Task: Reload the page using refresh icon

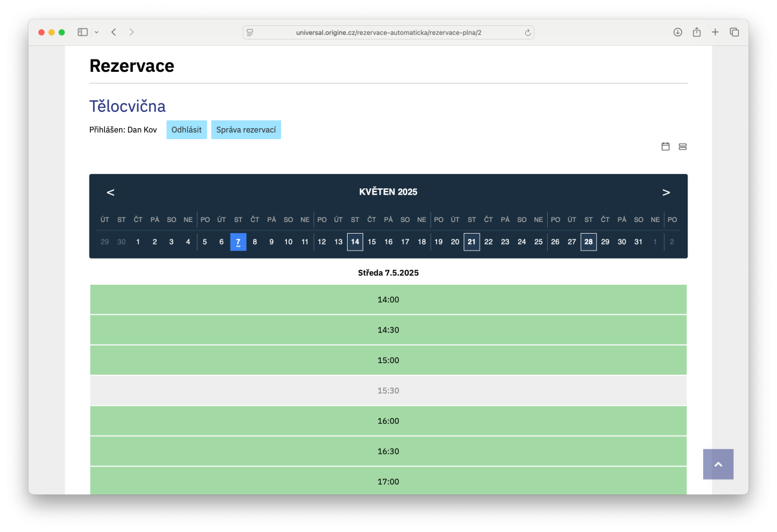Action: (x=528, y=32)
